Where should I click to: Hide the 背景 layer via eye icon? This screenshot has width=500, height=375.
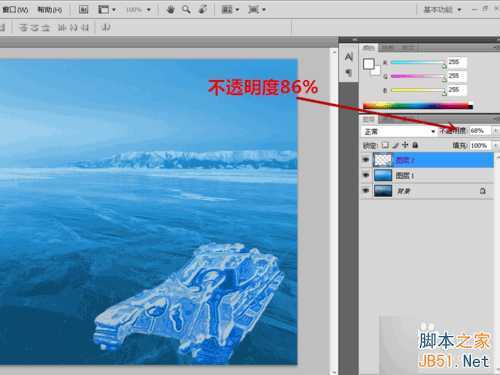pos(366,191)
